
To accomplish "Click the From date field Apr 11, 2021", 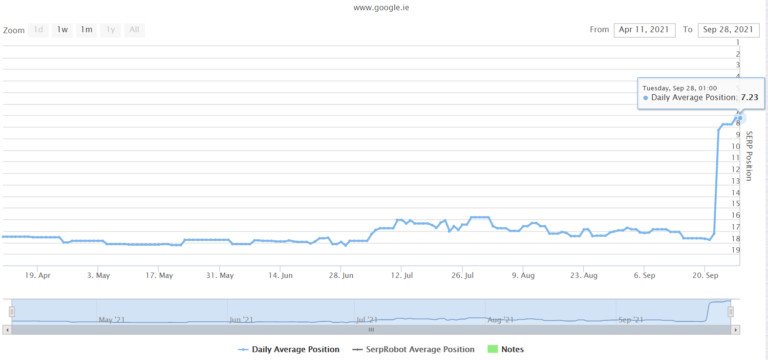I will [x=645, y=29].
